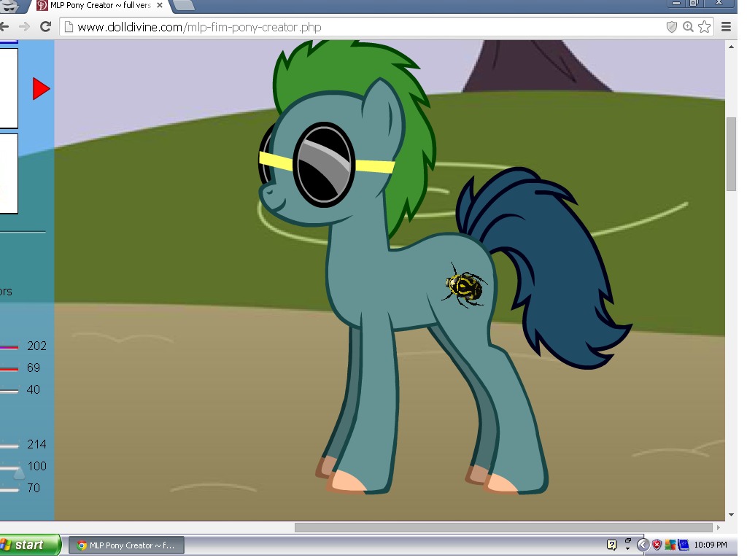This screenshot has width=747, height=560.
Task: Click the slider handle beside value 100
Action: (18, 472)
